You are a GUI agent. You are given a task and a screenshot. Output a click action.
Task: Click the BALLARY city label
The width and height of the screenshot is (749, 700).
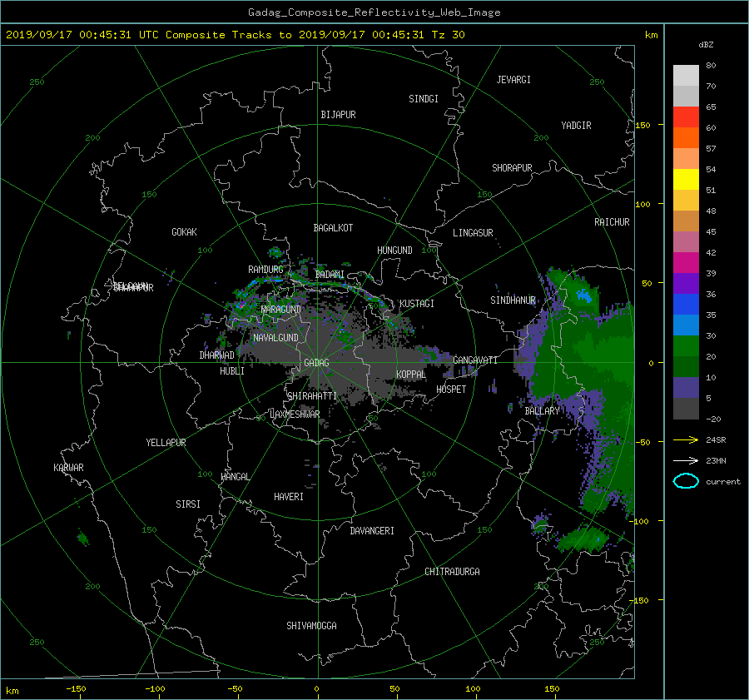tap(542, 411)
